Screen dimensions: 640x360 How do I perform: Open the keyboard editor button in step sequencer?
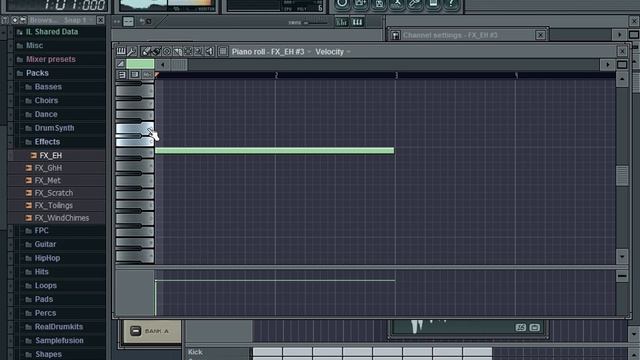point(357,22)
